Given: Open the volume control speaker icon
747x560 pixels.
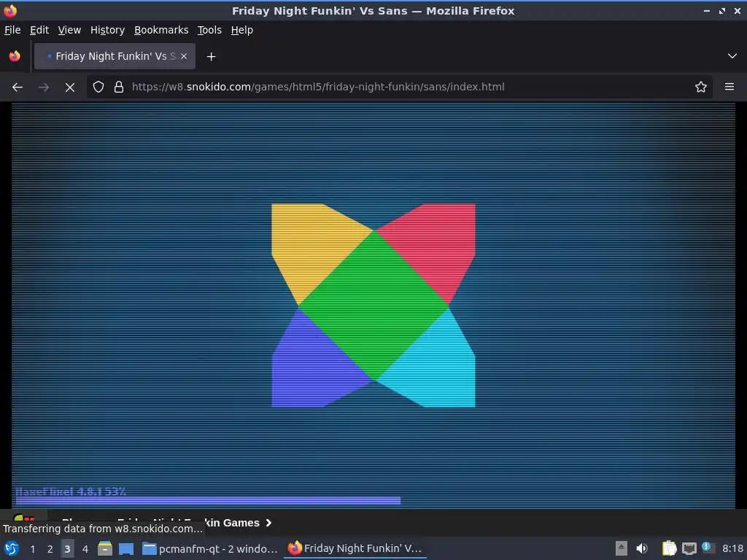Looking at the screenshot, I should (x=642, y=548).
